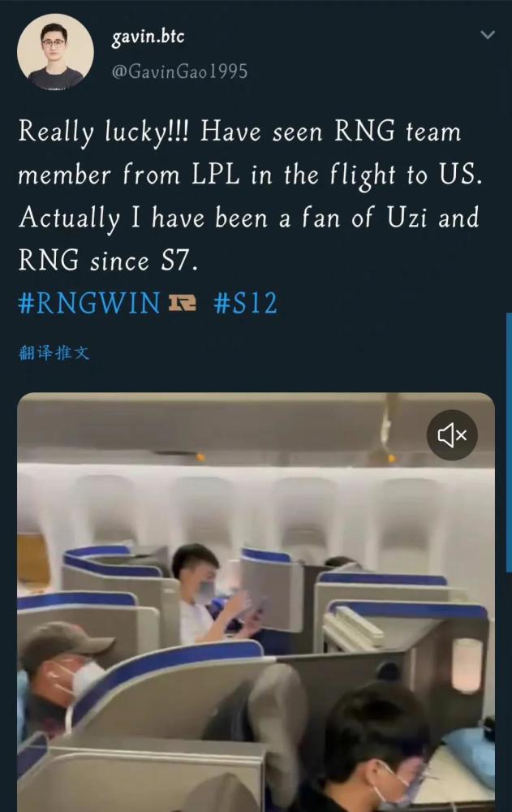Open the @GavinGao1995 handle
The image size is (512, 812).
coord(179,71)
